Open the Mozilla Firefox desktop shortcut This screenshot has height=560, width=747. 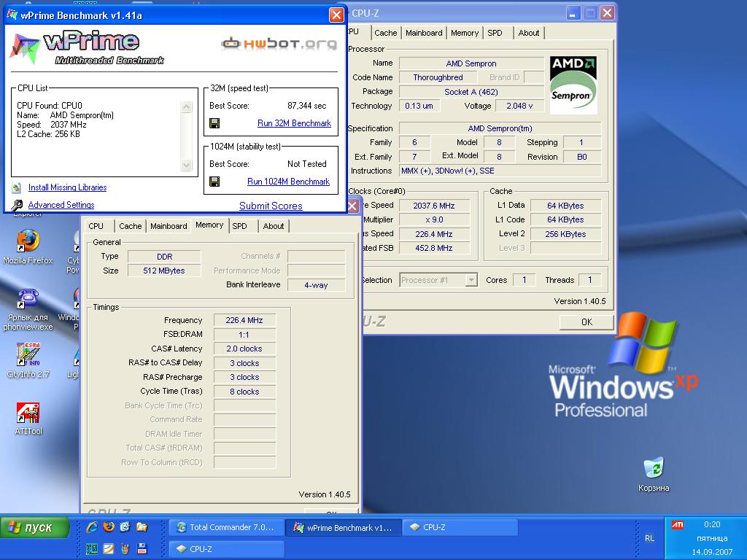[x=28, y=241]
